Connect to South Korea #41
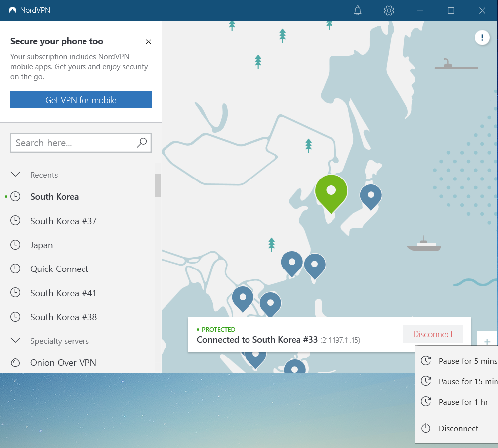Screen dimensions: 498x448 click(63, 293)
